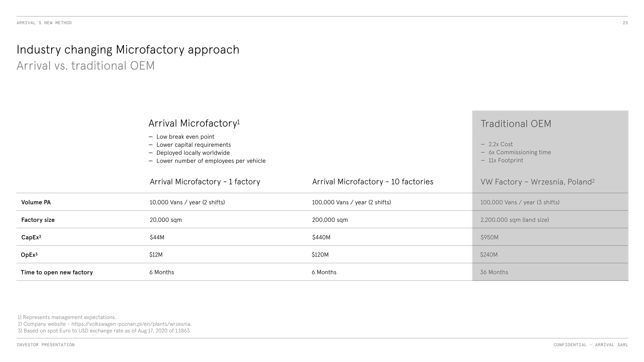The image size is (644, 362).
Task: Click the '$440M' CapEx value
Action: tap(321, 237)
